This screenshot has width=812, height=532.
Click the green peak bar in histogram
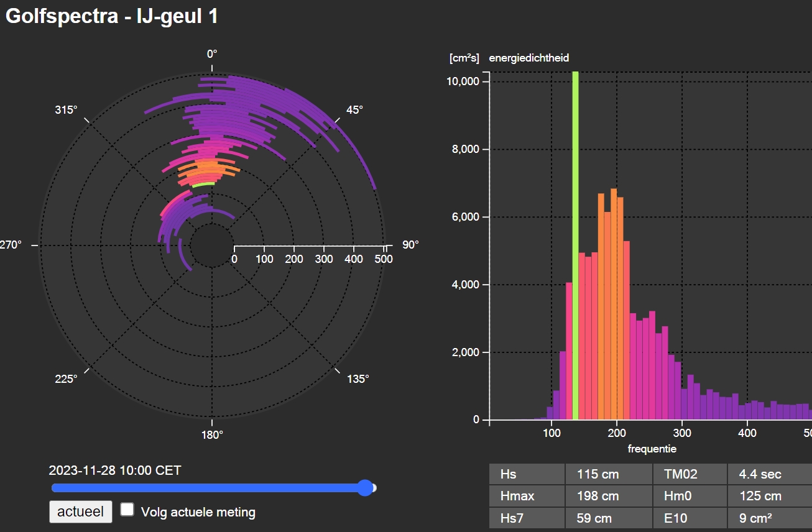(576, 245)
